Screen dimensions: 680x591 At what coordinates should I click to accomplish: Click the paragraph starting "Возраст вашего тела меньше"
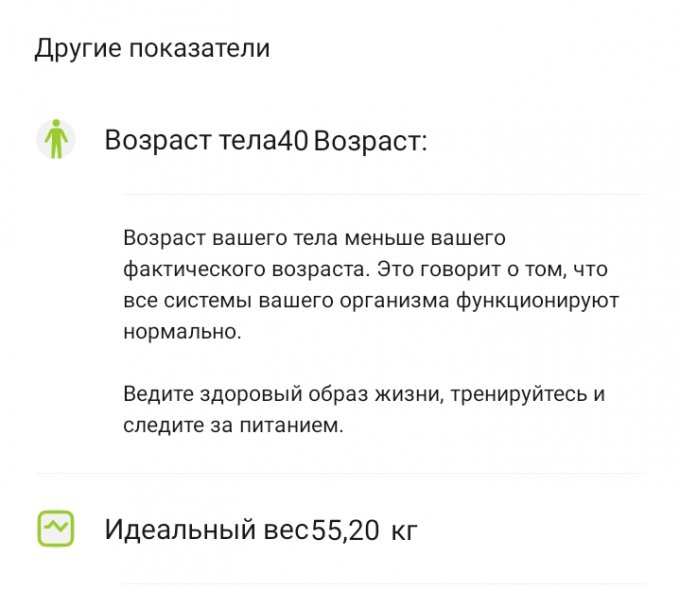(371, 285)
